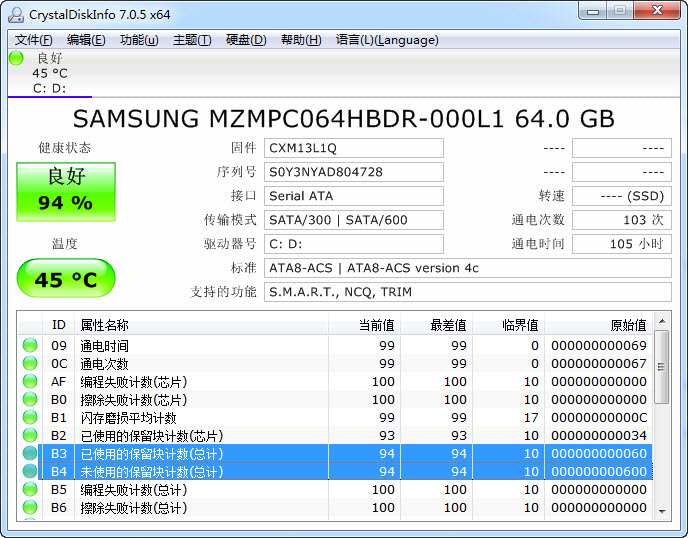Click status circle of B1 闪存磨损平均计数 row
The image size is (688, 538).
30,417
